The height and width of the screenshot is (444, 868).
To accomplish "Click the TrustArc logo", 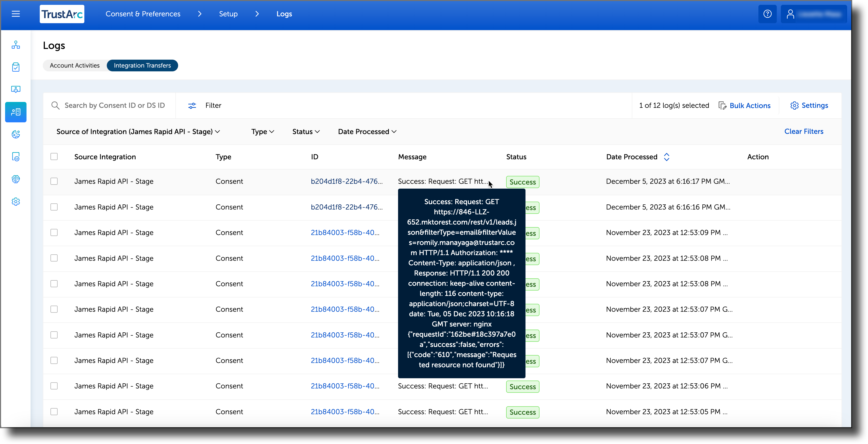I will point(62,14).
